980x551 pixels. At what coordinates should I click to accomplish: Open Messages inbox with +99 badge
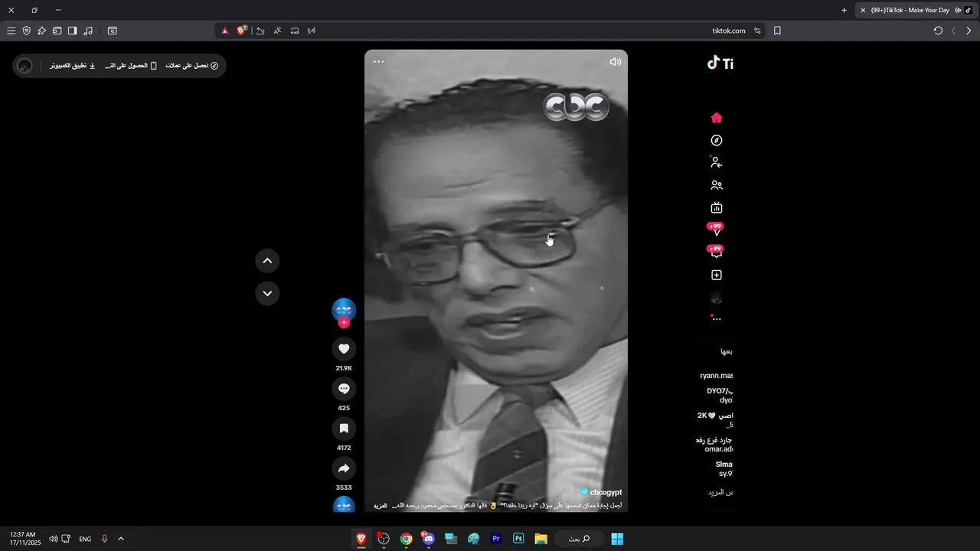coord(717,252)
